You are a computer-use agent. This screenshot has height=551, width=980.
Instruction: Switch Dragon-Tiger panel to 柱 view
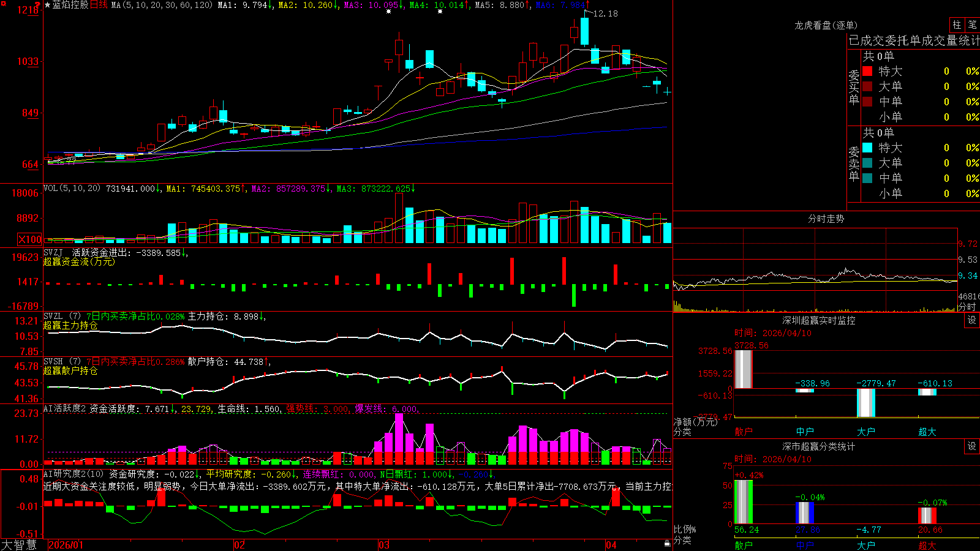point(957,25)
